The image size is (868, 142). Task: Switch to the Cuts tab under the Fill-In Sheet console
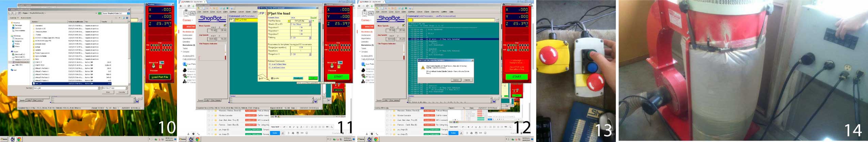click(207, 100)
